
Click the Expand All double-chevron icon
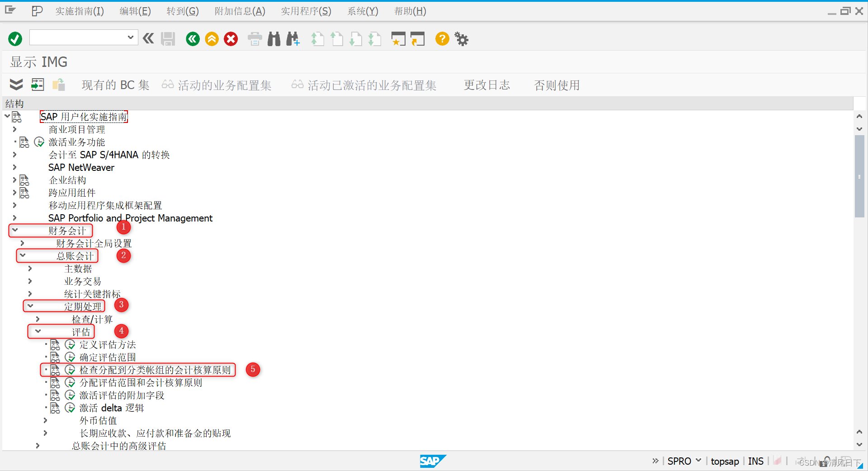[16, 85]
